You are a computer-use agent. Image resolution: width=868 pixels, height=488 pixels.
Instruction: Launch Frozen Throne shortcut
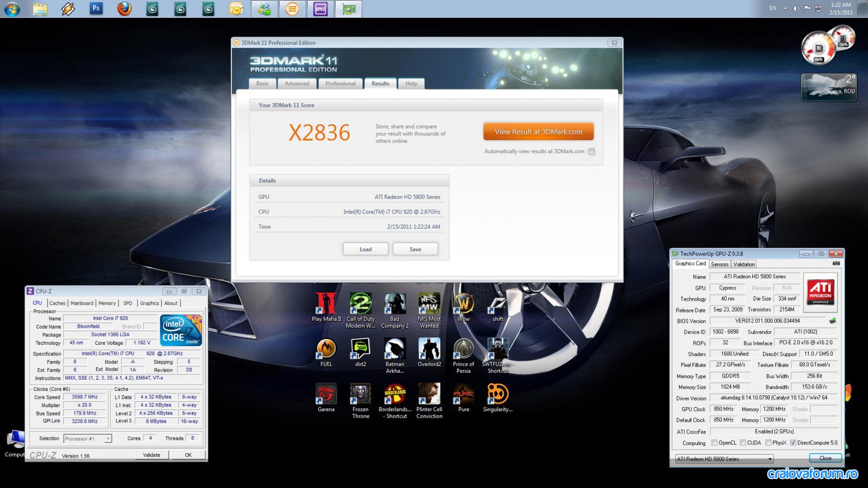click(x=360, y=401)
